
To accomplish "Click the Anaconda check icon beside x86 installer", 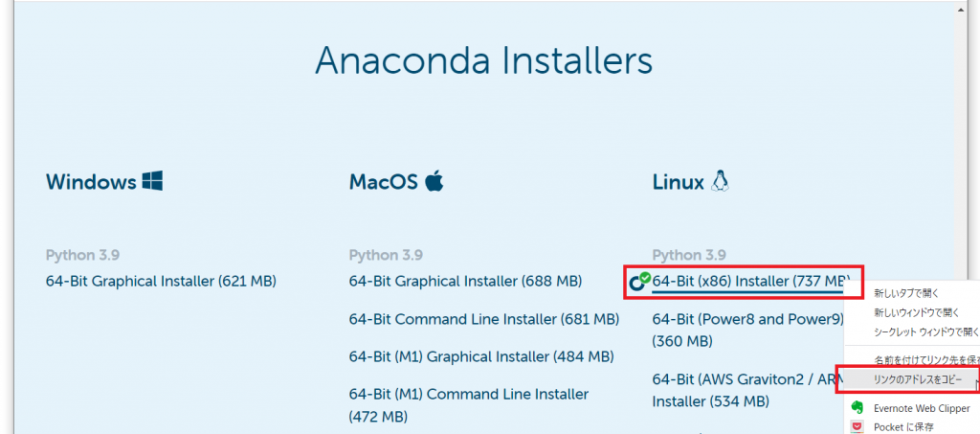I will click(x=639, y=282).
